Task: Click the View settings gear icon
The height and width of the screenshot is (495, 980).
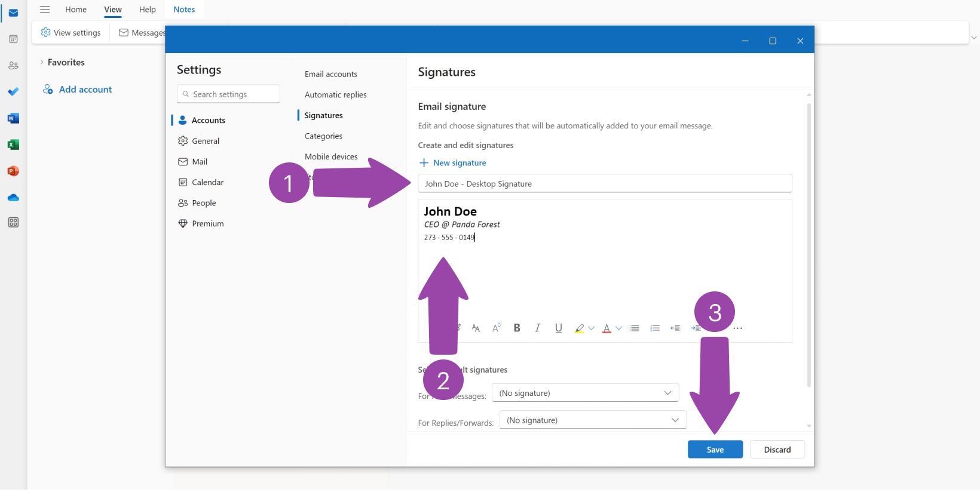Action: [45, 32]
